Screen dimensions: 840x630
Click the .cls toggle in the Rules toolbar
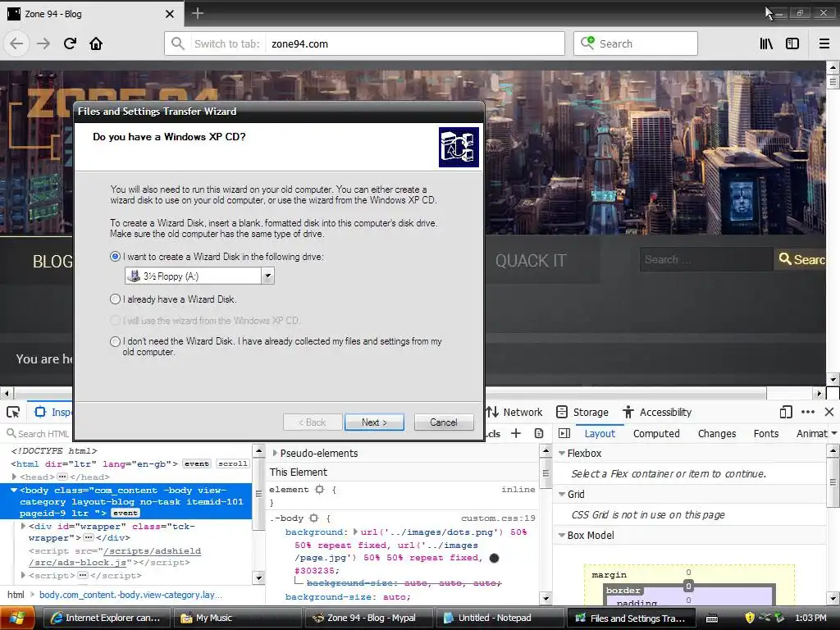493,433
